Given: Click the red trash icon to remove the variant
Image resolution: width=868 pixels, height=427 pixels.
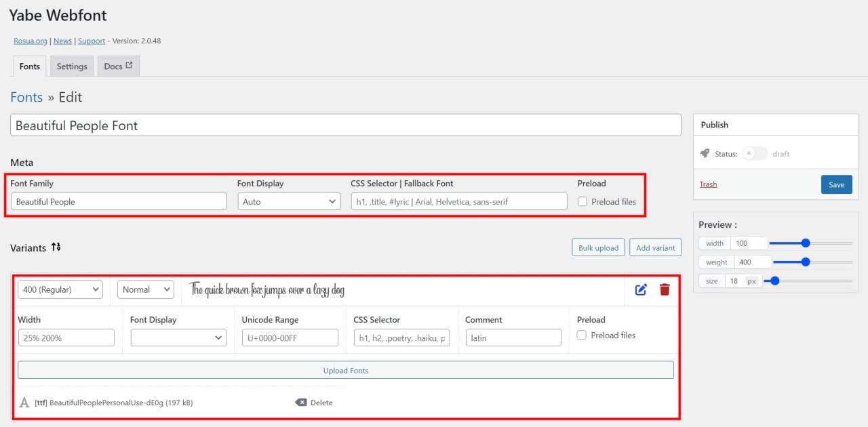Looking at the screenshot, I should tap(665, 289).
